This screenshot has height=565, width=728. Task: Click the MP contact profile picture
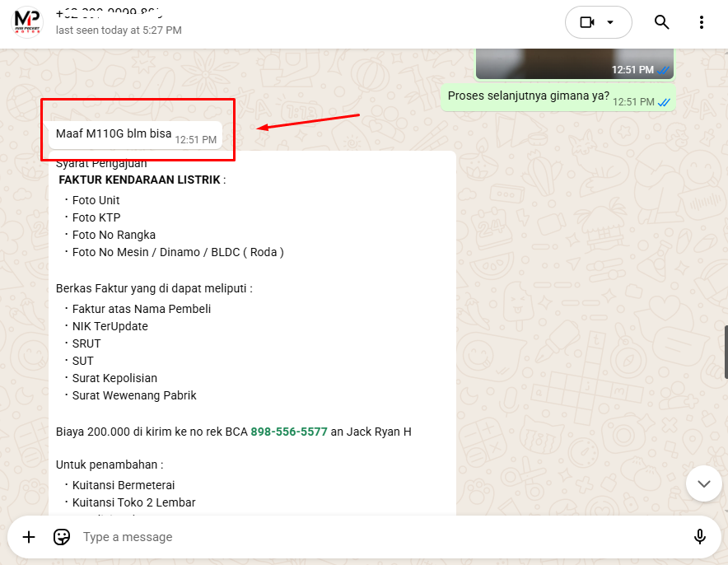27,21
